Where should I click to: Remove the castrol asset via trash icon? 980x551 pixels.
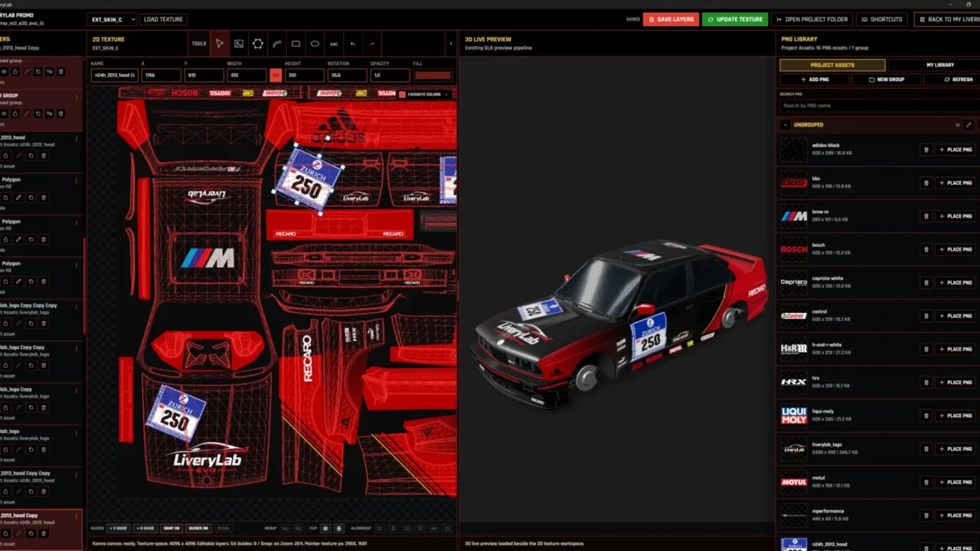coord(926,316)
